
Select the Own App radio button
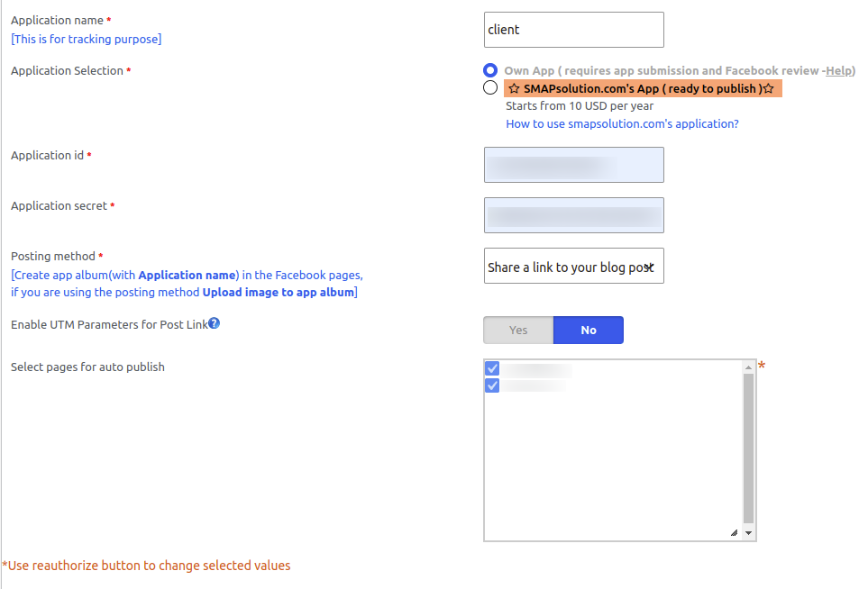tap(490, 70)
